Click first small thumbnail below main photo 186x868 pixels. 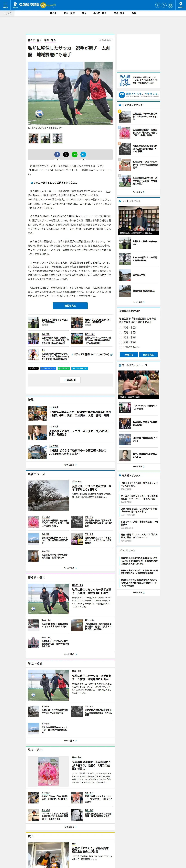[x=33, y=138]
